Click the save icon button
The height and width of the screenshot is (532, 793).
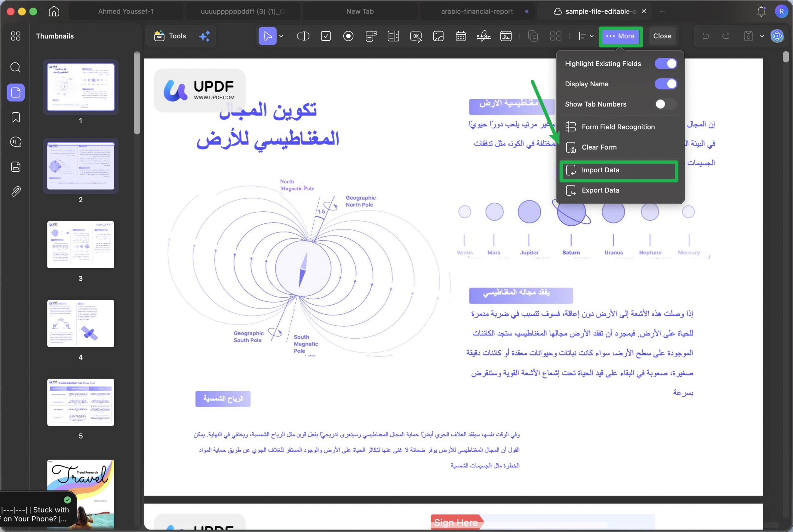click(x=748, y=36)
